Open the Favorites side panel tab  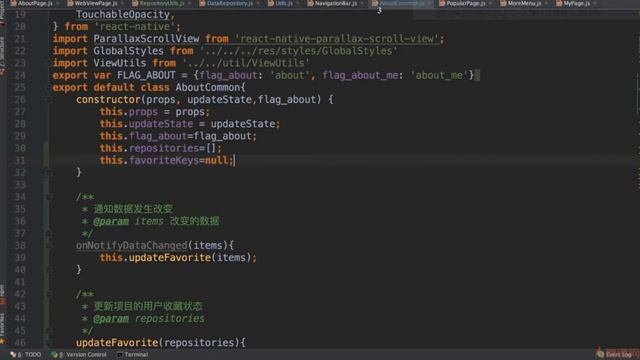[x=3, y=329]
